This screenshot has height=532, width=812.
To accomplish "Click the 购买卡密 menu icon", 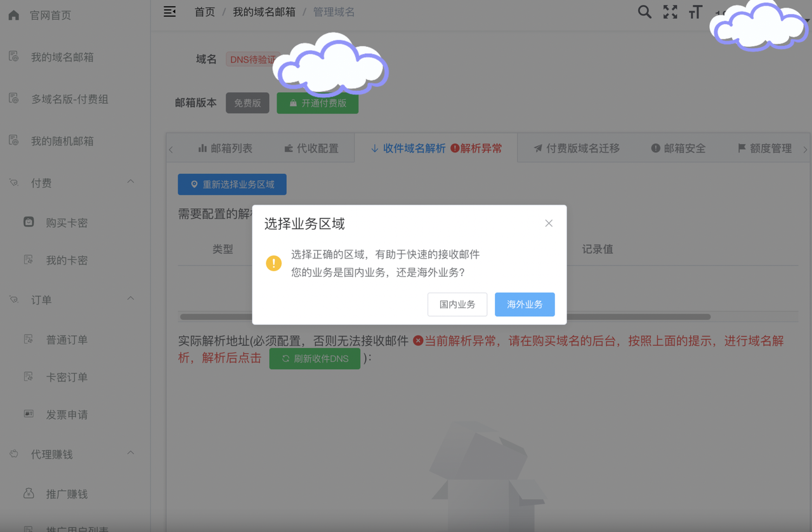I will click(29, 222).
